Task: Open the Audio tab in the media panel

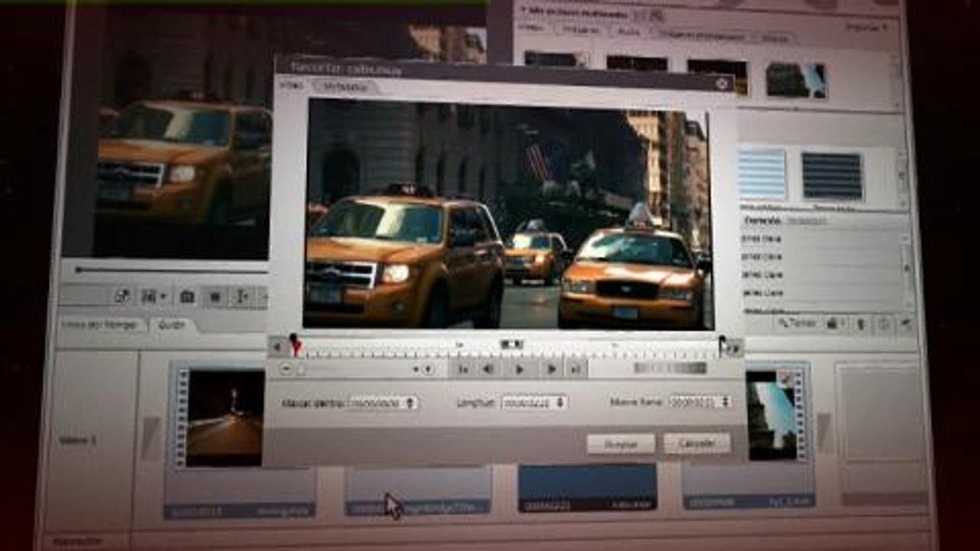Action: pyautogui.click(x=629, y=32)
